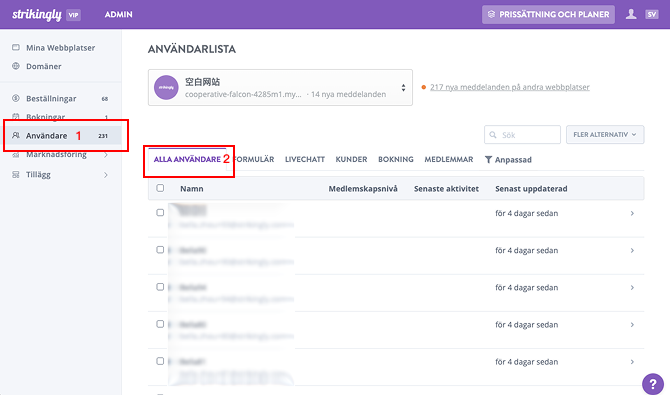Click the Användare people icon
The width and height of the screenshot is (670, 395).
pos(16,136)
